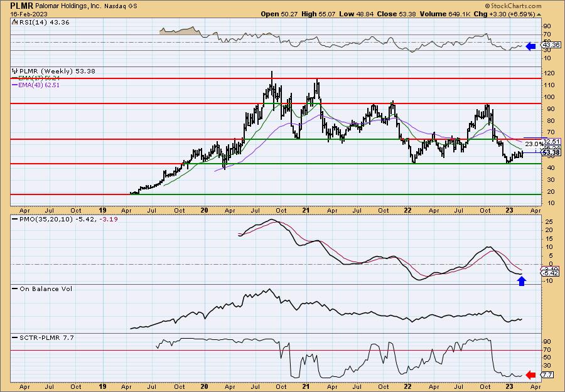Click the PLMR ticker symbol in the header
This screenshot has height=392, width=565.
(x=21, y=6)
